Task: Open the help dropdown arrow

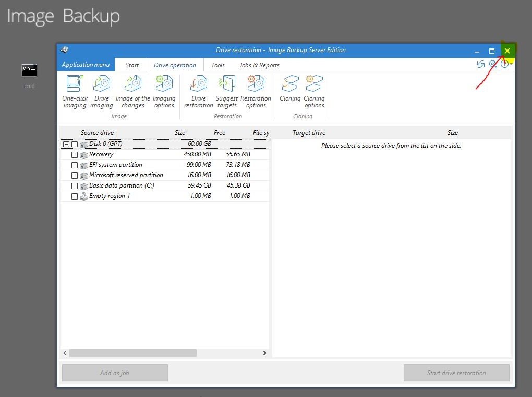Action: [x=511, y=64]
